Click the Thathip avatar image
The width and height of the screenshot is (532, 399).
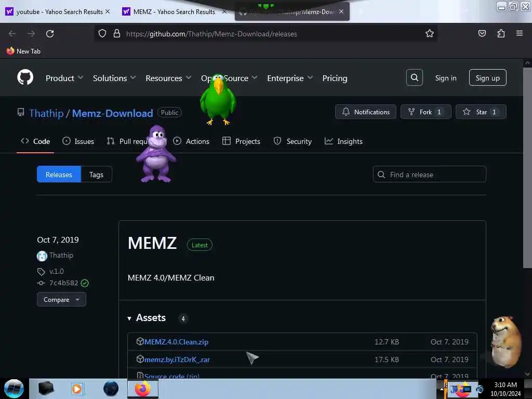[x=42, y=256]
